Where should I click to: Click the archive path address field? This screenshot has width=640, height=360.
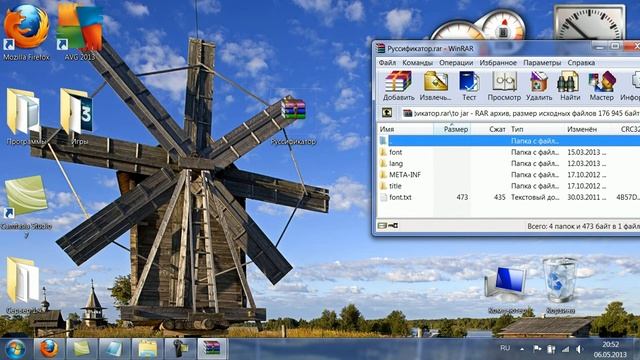tap(520, 113)
